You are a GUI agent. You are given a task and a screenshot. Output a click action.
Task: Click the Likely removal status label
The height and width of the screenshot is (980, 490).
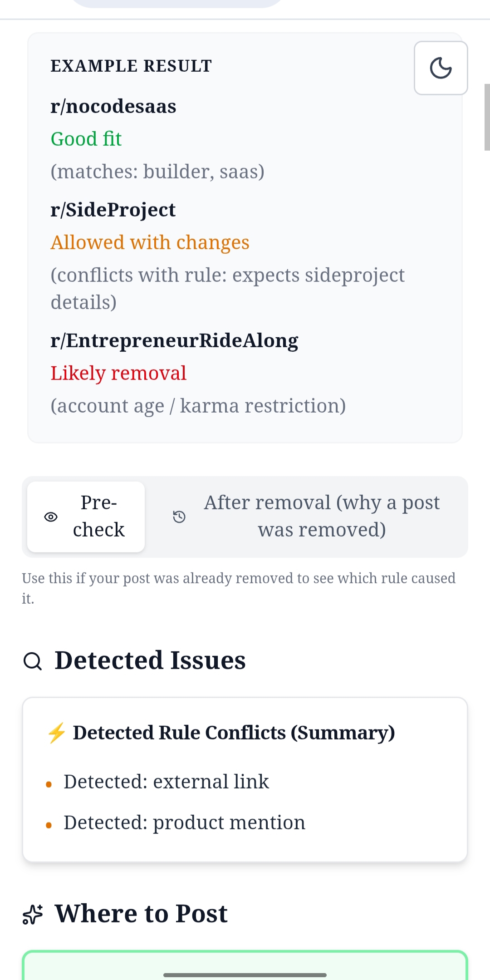pos(118,373)
